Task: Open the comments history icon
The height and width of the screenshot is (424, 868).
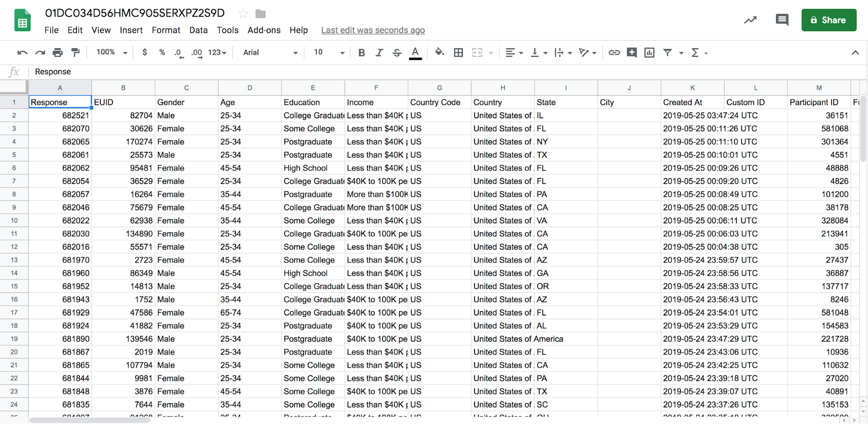Action: pos(782,20)
